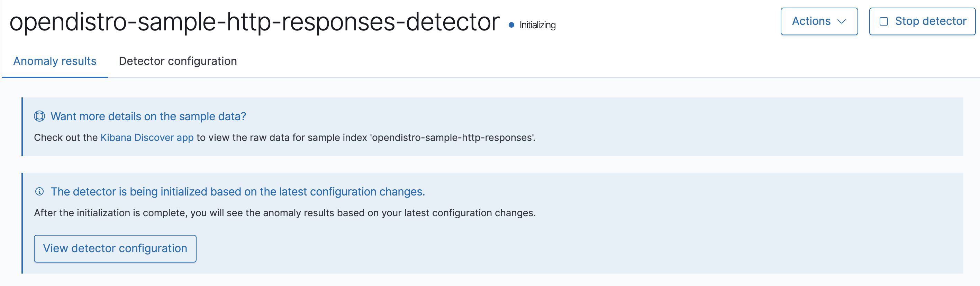Click the initialization notice heading

(x=238, y=191)
